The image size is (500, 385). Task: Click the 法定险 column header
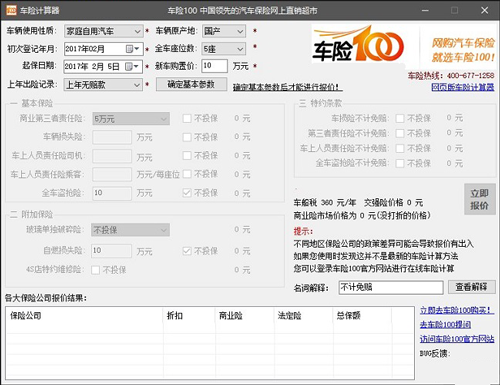point(304,316)
